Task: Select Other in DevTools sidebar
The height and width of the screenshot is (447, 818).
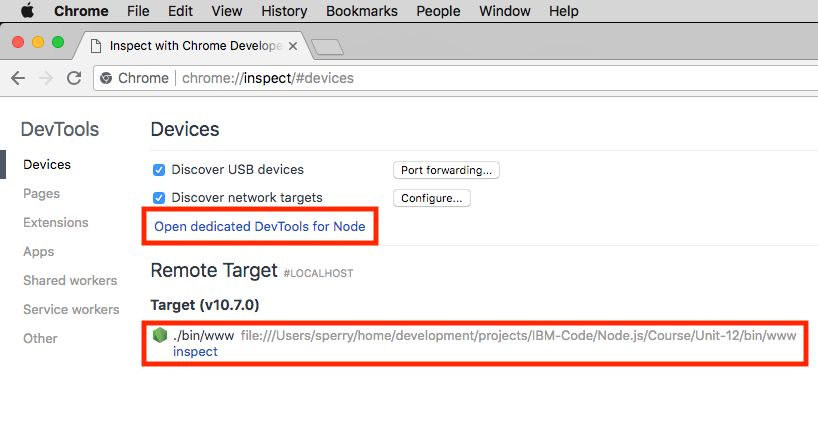Action: click(x=40, y=339)
